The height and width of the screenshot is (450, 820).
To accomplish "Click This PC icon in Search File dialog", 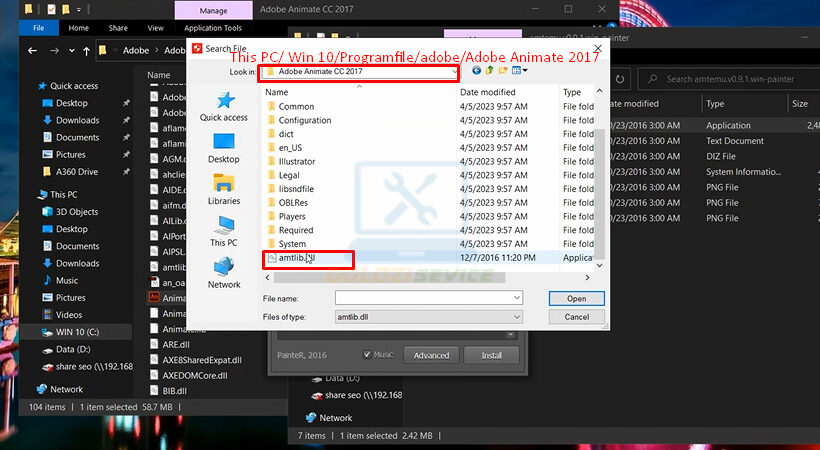I will 224,231.
